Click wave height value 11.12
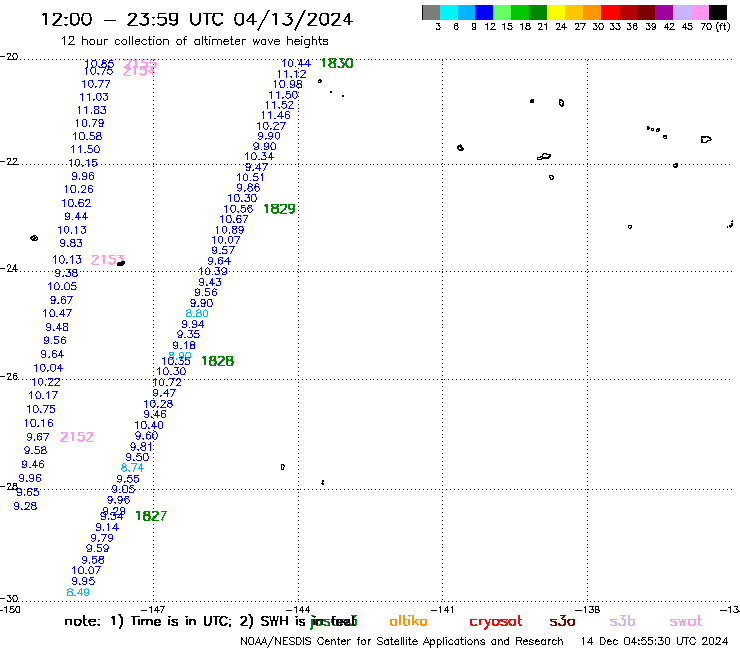This screenshot has height=650, width=740. (x=292, y=74)
